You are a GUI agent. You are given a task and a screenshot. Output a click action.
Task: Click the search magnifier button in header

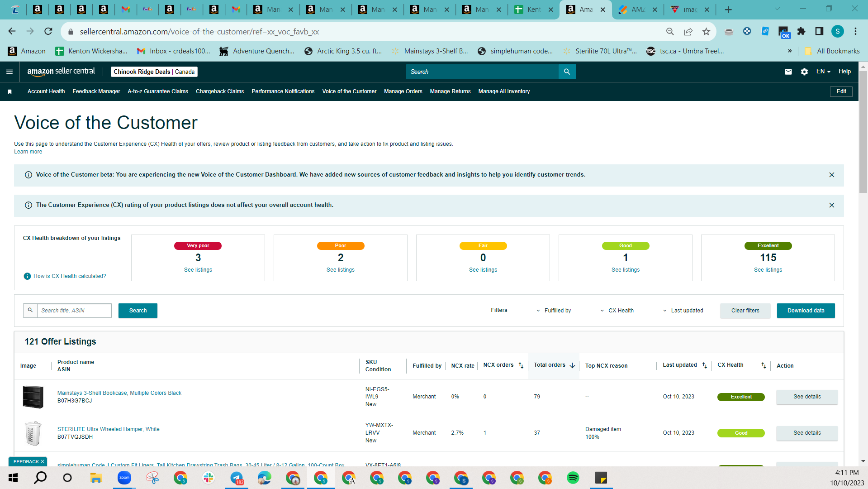click(x=567, y=72)
